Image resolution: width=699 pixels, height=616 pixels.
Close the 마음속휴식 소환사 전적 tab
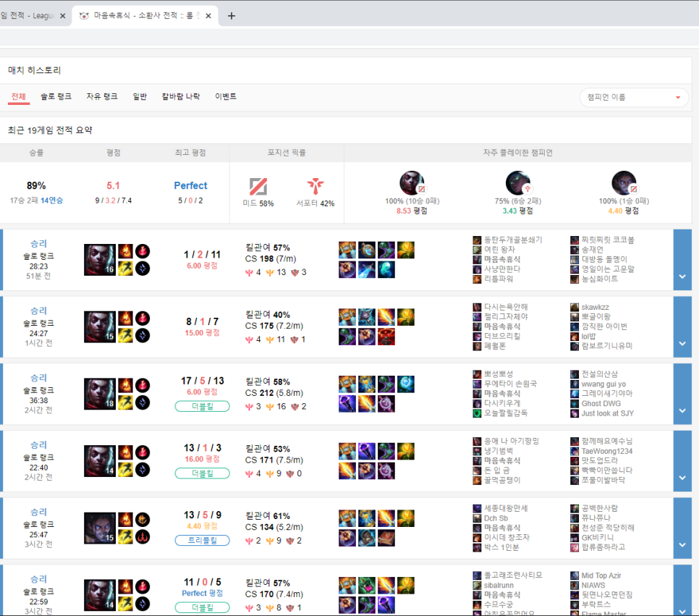pos(208,16)
